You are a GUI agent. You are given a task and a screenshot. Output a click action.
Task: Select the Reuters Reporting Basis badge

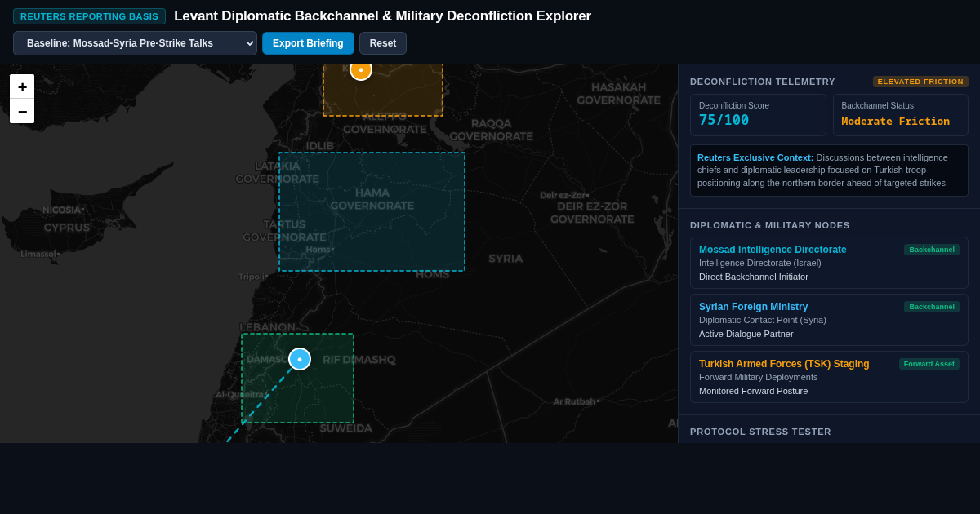[x=89, y=16]
